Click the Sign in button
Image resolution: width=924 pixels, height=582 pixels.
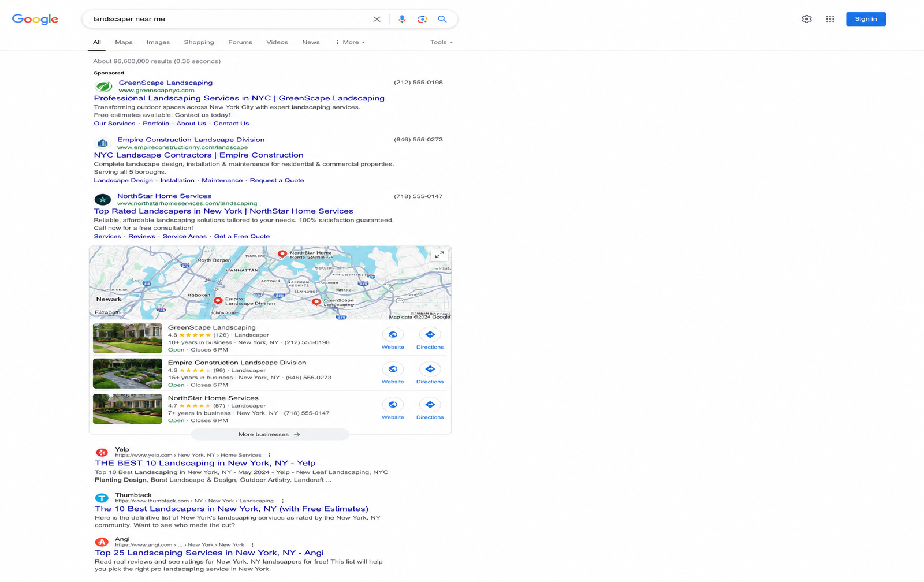(x=866, y=19)
